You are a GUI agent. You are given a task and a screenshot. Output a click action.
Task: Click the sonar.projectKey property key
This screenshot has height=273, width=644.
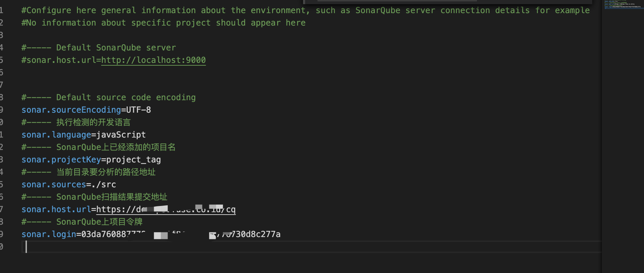pos(61,160)
